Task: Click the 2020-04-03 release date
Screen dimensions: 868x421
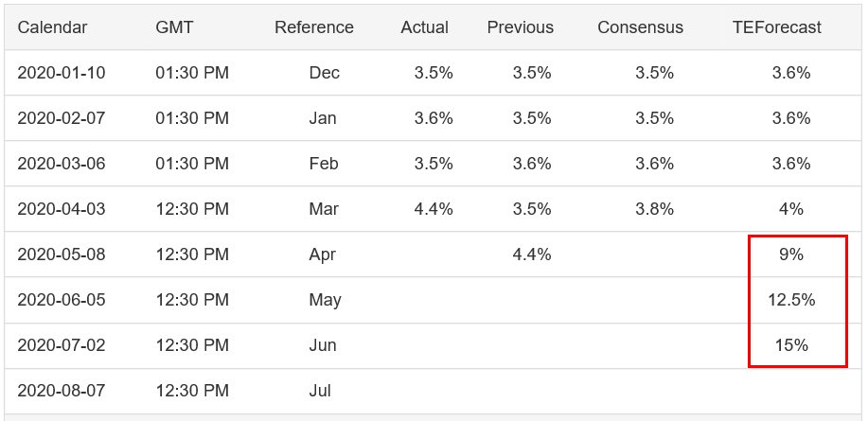Action: click(x=62, y=209)
